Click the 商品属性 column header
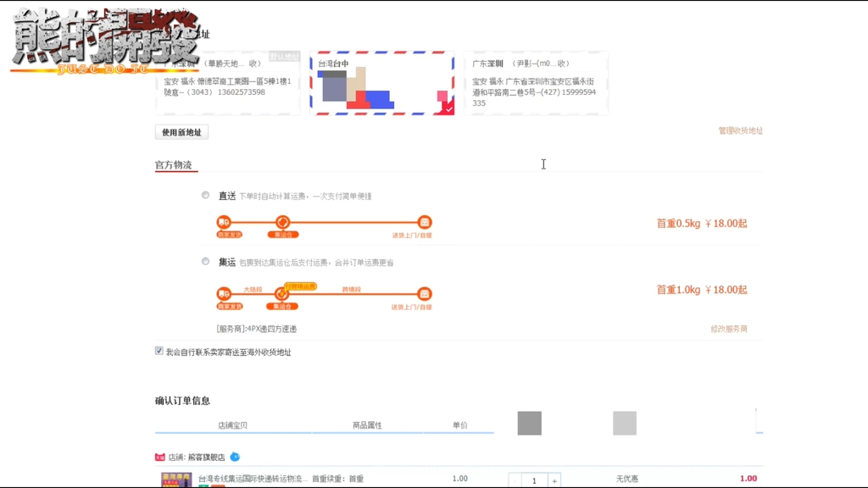This screenshot has height=488, width=868. [367, 425]
